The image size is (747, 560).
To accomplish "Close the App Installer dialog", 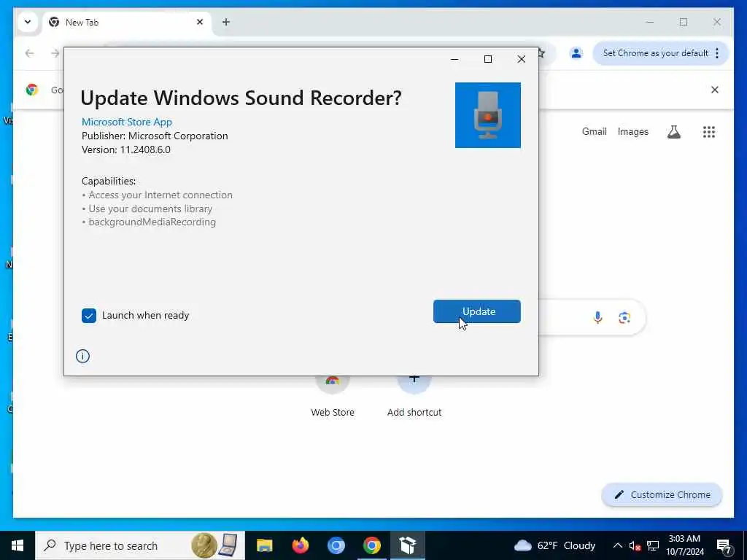I will [521, 59].
